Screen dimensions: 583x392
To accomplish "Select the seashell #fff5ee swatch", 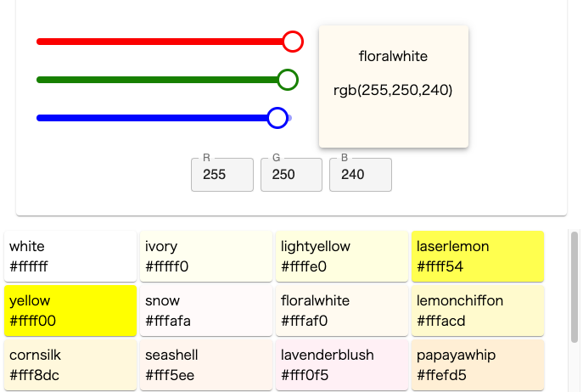I will coord(206,365).
